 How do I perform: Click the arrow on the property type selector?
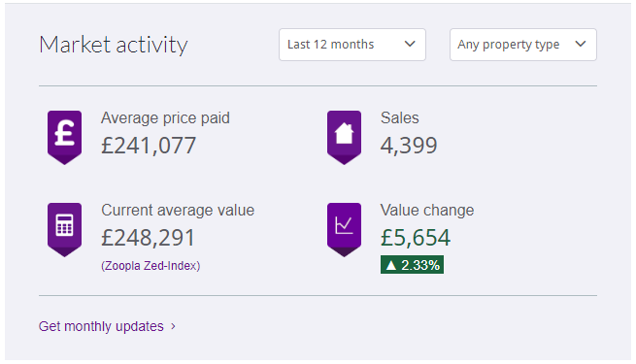(x=581, y=44)
